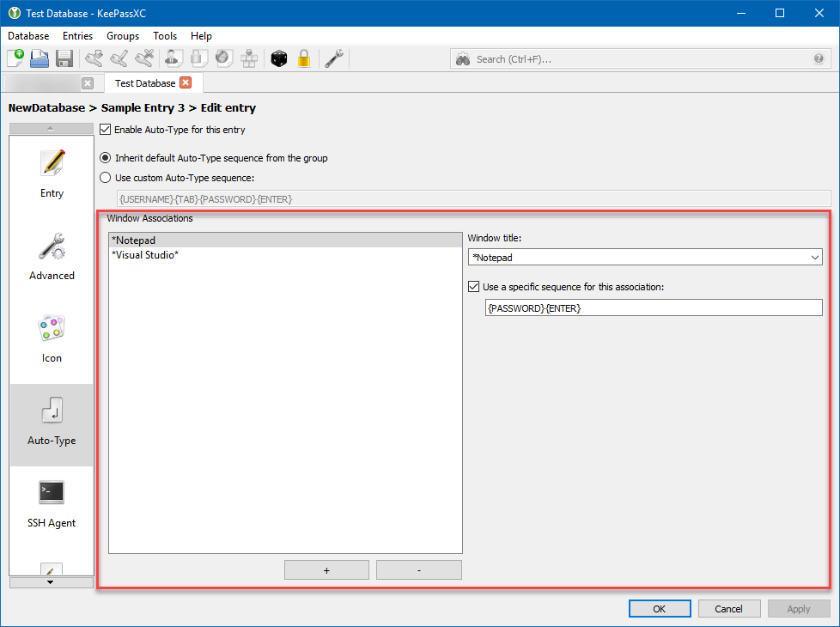The image size is (840, 627).
Task: Select the Auto-Type section in sidebar
Action: pyautogui.click(x=52, y=425)
